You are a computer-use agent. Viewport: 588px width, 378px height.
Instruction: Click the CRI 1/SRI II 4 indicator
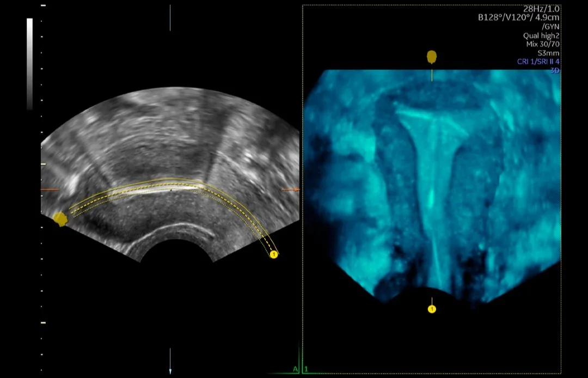[x=538, y=62]
